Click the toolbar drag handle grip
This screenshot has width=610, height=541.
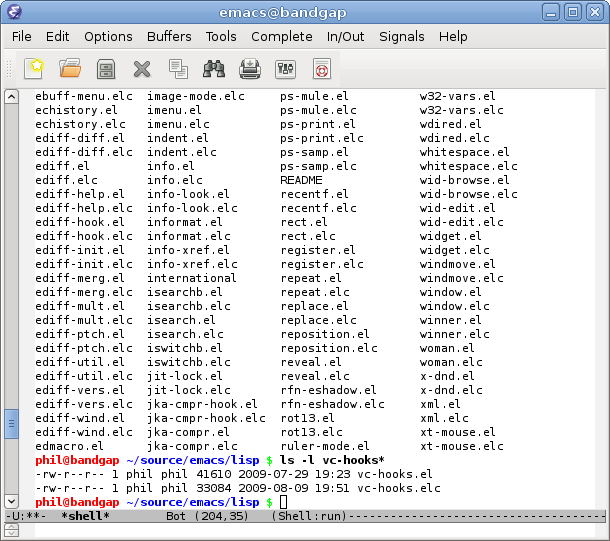pos(9,69)
